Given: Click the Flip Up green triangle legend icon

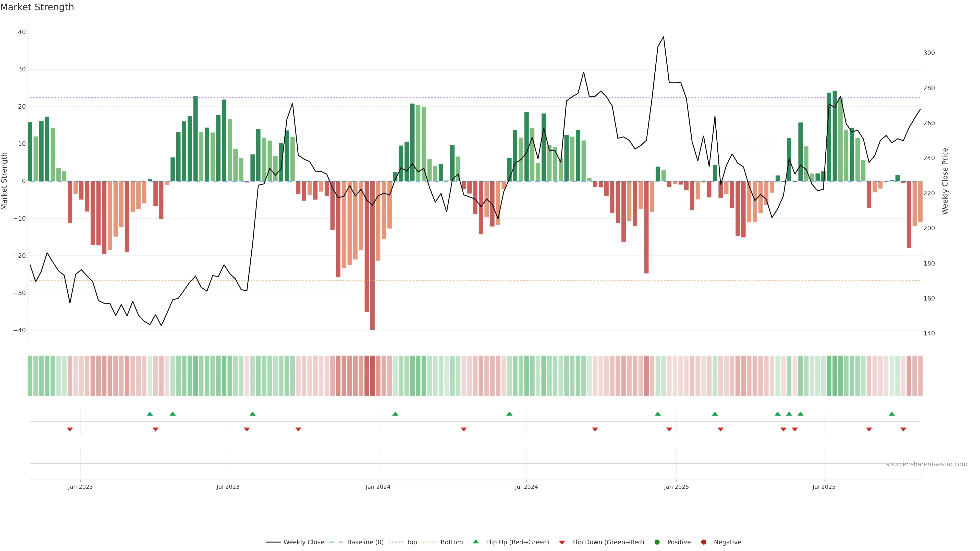Looking at the screenshot, I should click(475, 542).
